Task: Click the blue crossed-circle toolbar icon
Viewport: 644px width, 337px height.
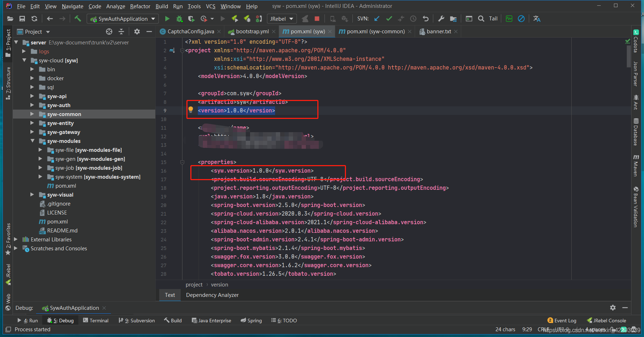Action: [x=521, y=19]
